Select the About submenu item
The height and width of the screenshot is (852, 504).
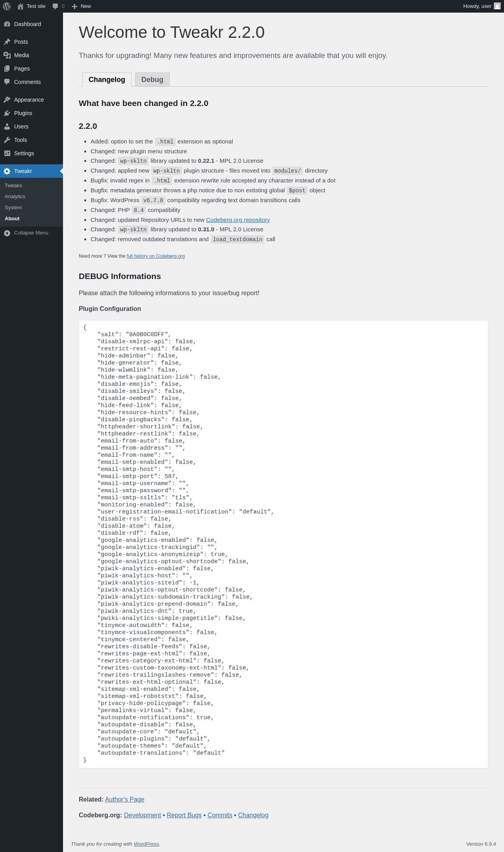coord(12,219)
